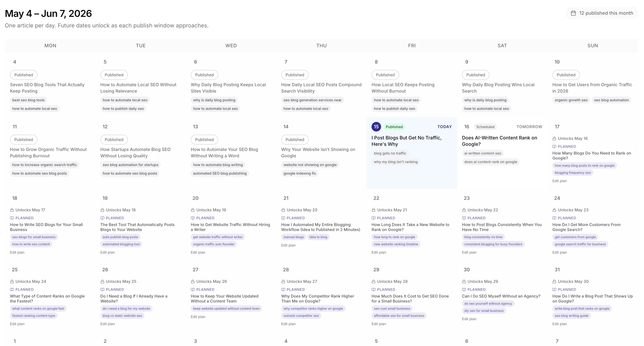Image resolution: width=644 pixels, height=346 pixels.
Task: Click 'Edit plan' for May 30 SEO agency article
Action: click(x=469, y=319)
